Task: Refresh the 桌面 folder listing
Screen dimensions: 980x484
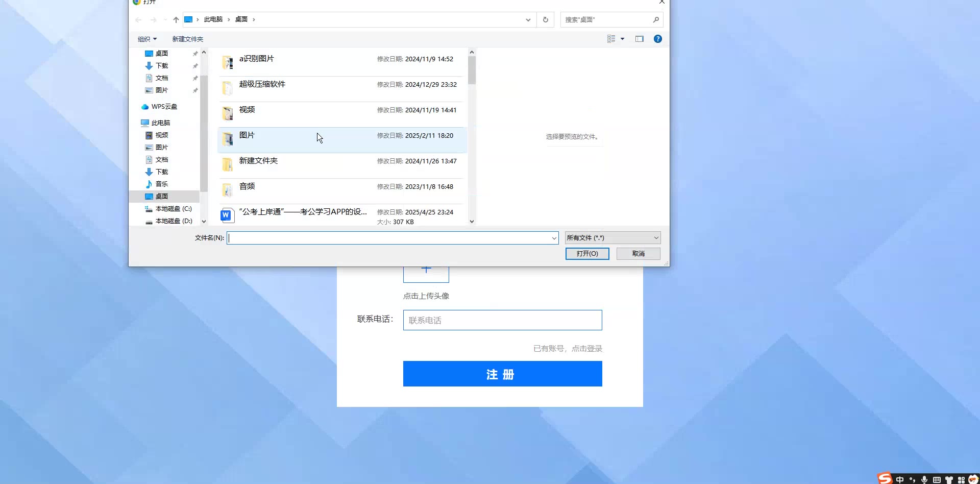Action: click(546, 20)
